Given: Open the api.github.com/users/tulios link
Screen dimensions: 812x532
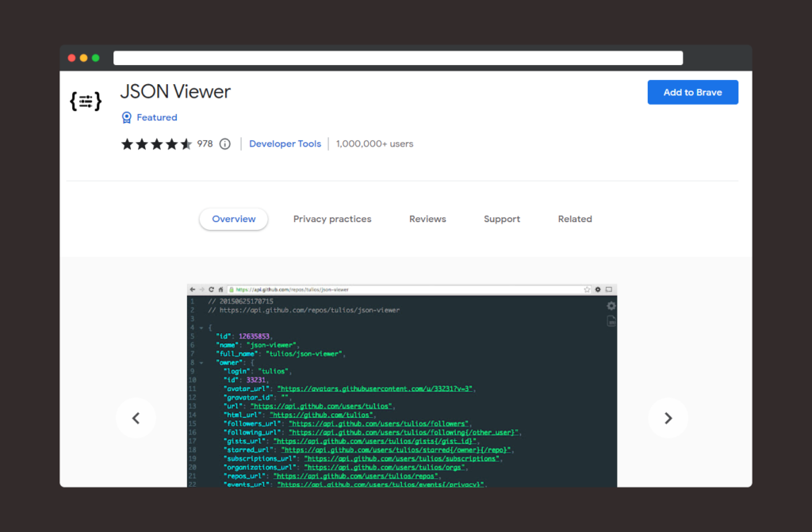Looking at the screenshot, I should click(x=321, y=406).
